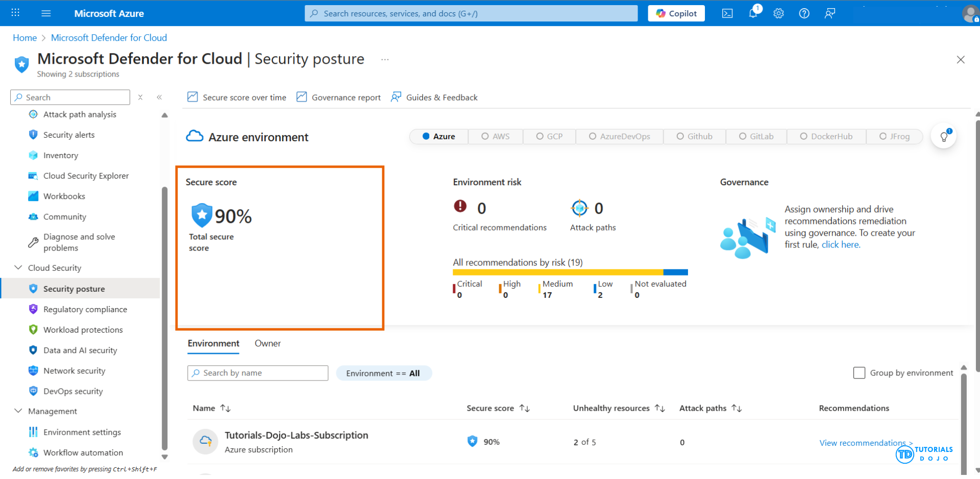Screen dimensions: 980x479
Task: Open the Environment == All filter
Action: point(383,373)
